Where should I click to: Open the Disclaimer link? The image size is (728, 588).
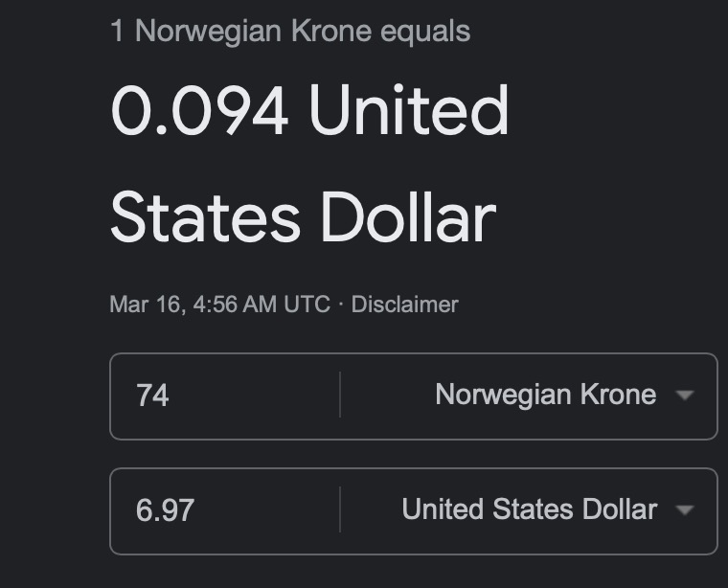click(405, 305)
